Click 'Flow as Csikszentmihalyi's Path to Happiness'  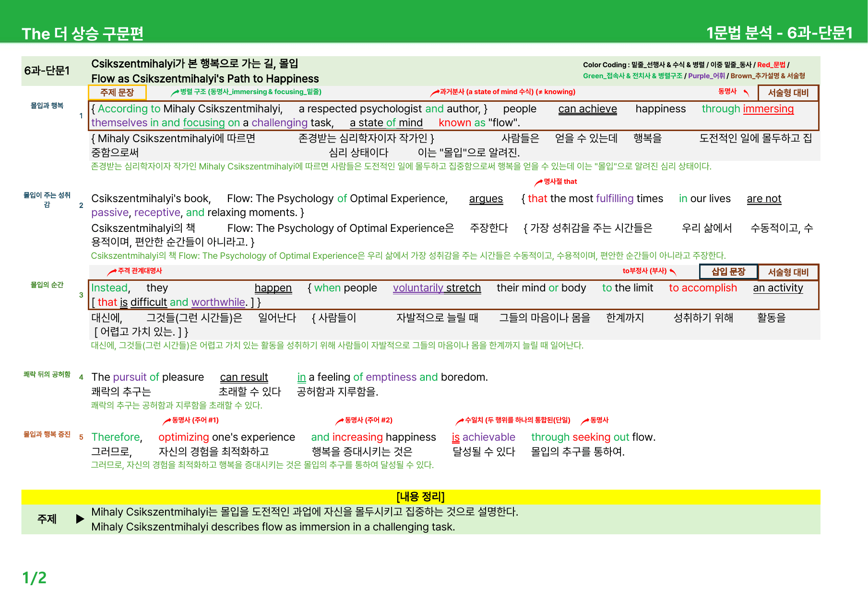click(205, 79)
